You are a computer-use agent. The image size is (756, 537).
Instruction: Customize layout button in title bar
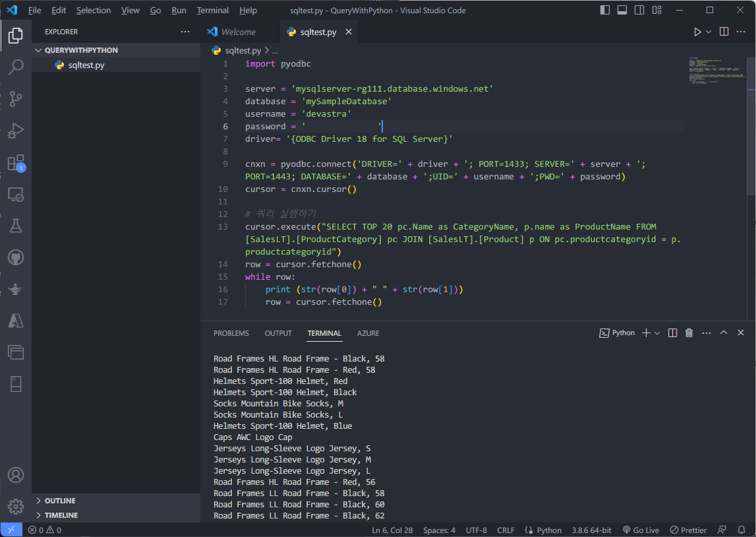tap(656, 10)
